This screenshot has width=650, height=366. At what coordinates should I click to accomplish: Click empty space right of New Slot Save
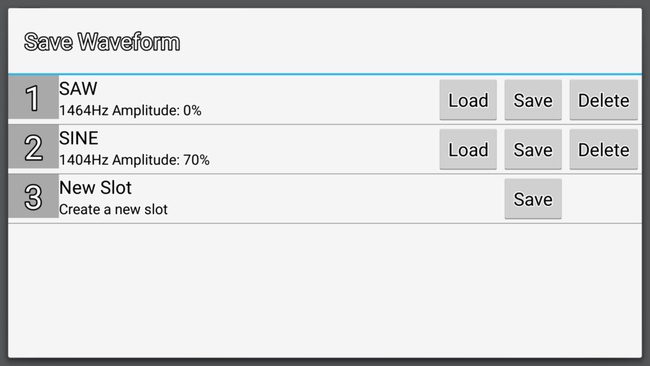point(601,199)
